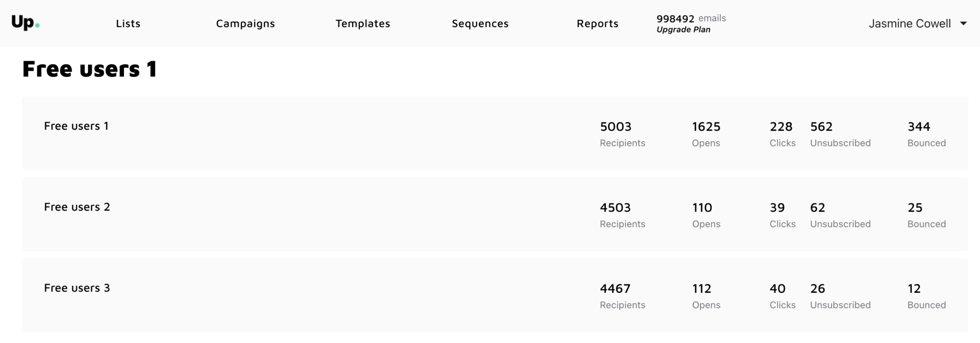Click the Opens label in Free users 1 row
This screenshot has height=343, width=980.
[706, 143]
